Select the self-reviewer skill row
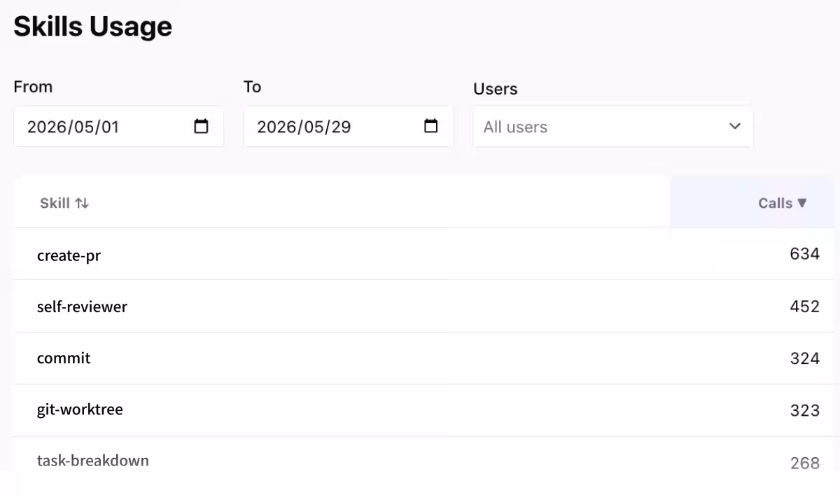This screenshot has width=840, height=504. (x=423, y=306)
